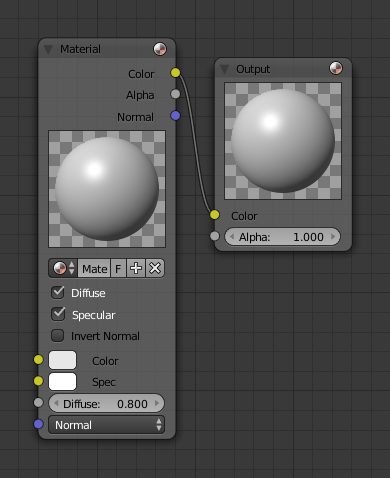The height and width of the screenshot is (478, 390).
Task: Click the Output node Color input socket
Action: pos(215,215)
